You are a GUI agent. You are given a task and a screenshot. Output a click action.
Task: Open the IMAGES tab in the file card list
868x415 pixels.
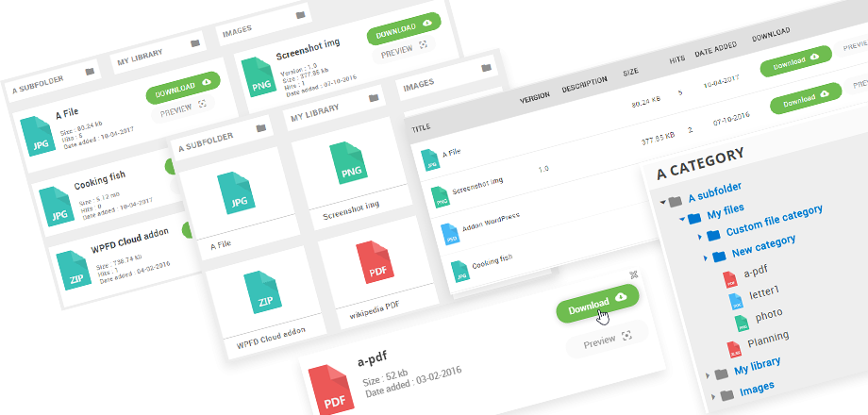coord(263,24)
